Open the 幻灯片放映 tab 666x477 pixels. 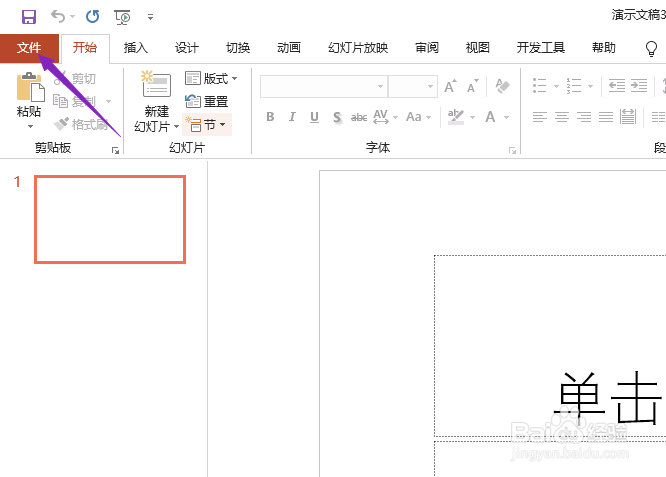coord(358,48)
